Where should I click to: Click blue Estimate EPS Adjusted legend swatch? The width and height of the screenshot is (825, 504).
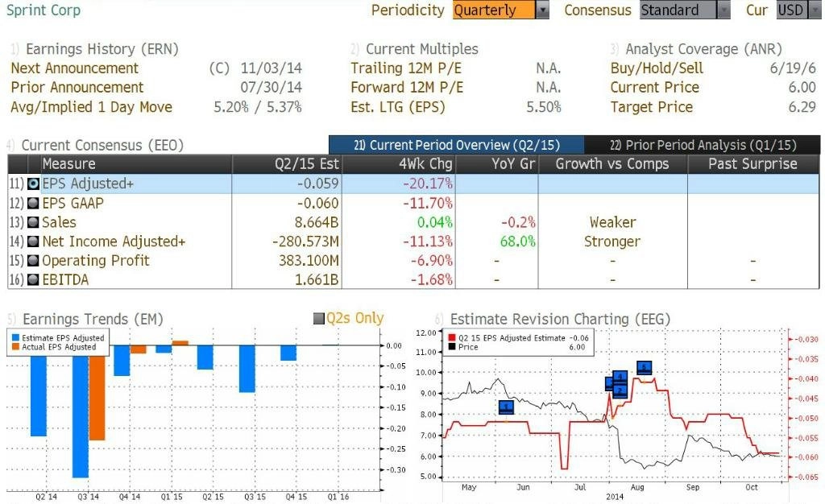click(x=15, y=338)
